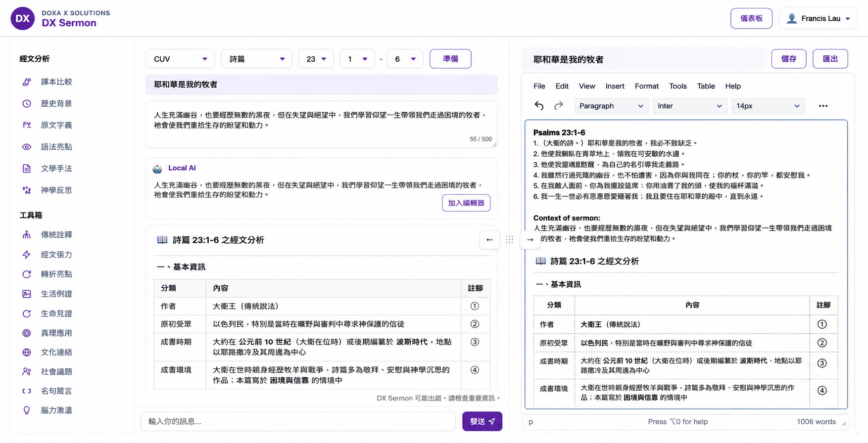Viewport: 868px width, 443px height.
Task: Focus the 輸入你的訊息 message input
Action: tap(298, 422)
